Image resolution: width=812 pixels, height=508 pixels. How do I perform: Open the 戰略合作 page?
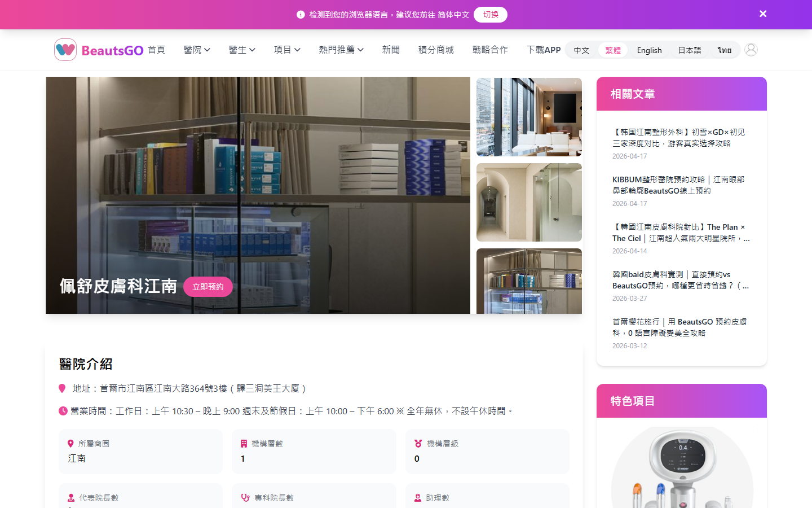tap(490, 50)
